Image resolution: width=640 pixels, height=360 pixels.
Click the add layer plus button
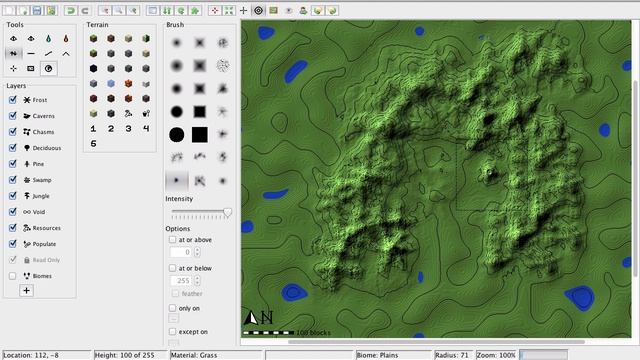point(27,291)
